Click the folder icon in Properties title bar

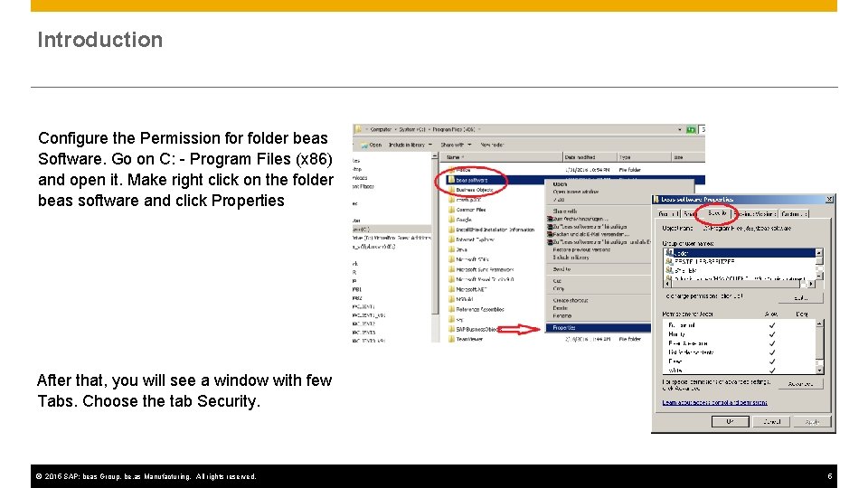[x=656, y=199]
